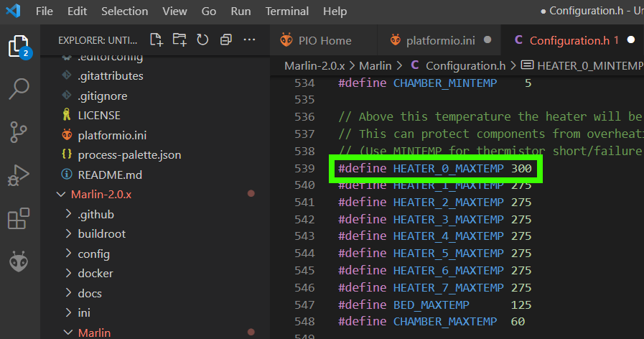Click the New File icon in Explorer

[x=156, y=40]
